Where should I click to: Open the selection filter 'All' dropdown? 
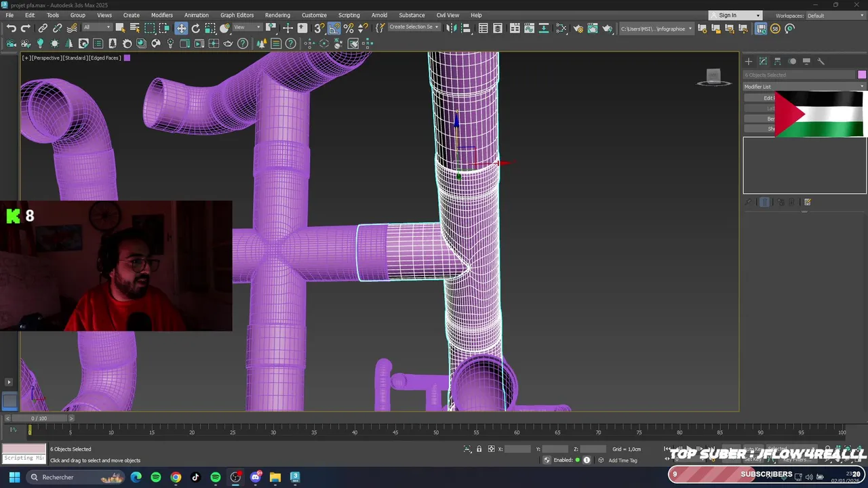pyautogui.click(x=96, y=28)
